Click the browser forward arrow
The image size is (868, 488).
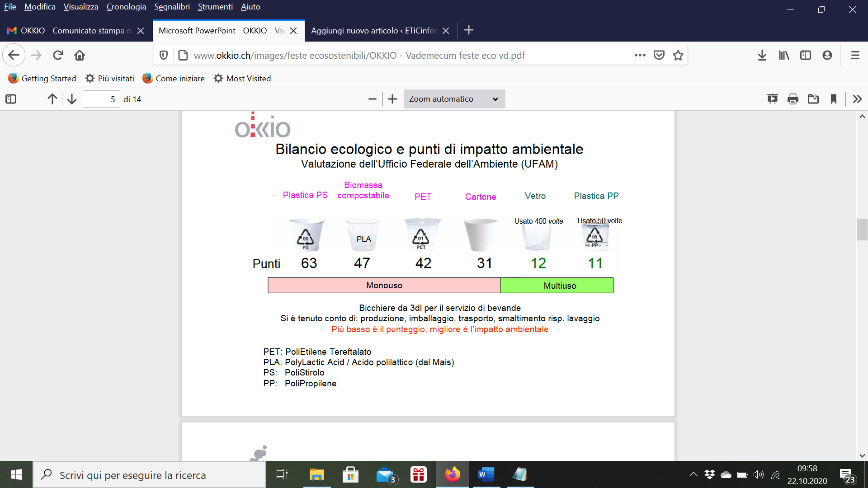point(36,55)
